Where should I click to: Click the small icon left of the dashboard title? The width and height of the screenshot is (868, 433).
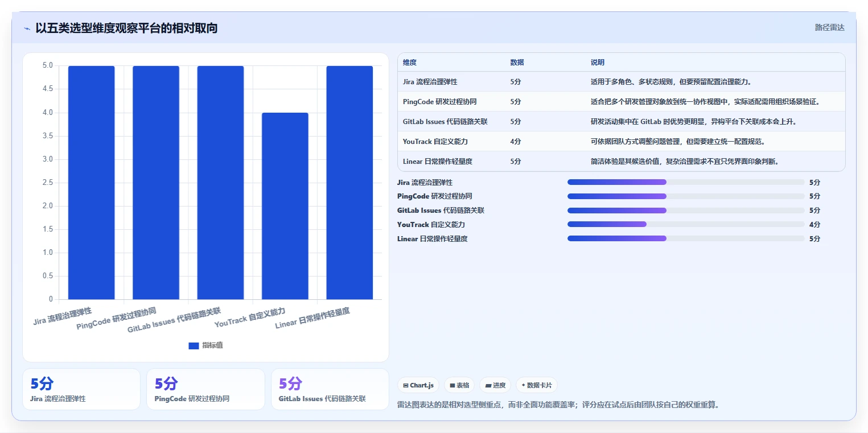(x=27, y=28)
